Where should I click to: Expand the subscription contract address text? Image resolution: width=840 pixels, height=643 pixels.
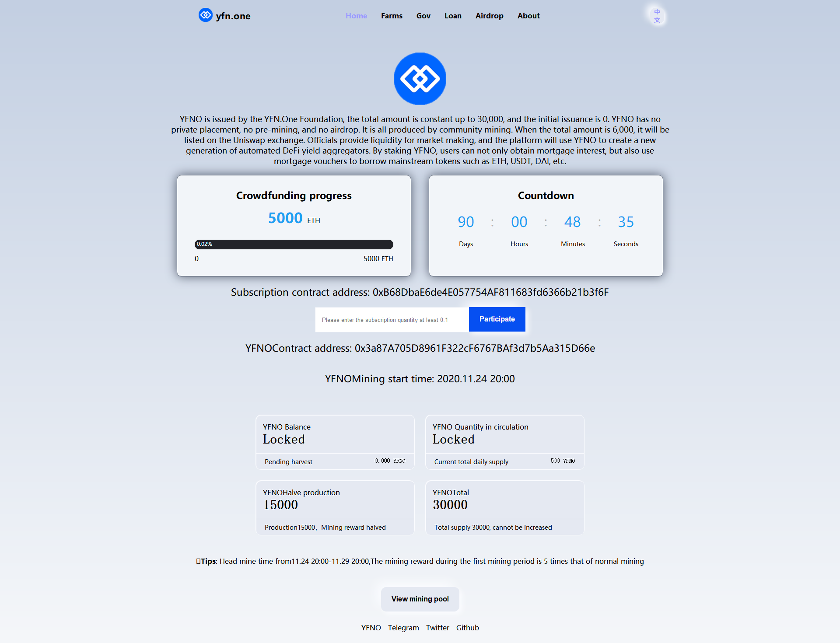click(420, 293)
